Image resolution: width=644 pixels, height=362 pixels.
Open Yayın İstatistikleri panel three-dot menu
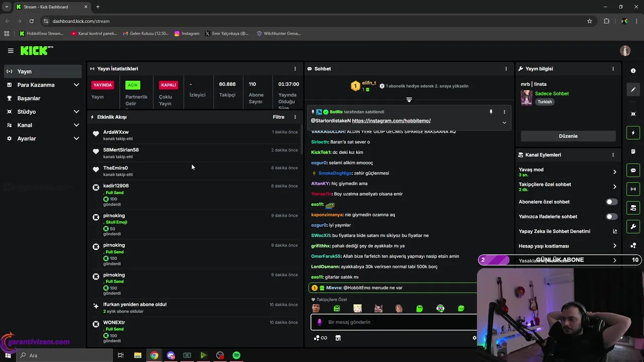pyautogui.click(x=295, y=69)
